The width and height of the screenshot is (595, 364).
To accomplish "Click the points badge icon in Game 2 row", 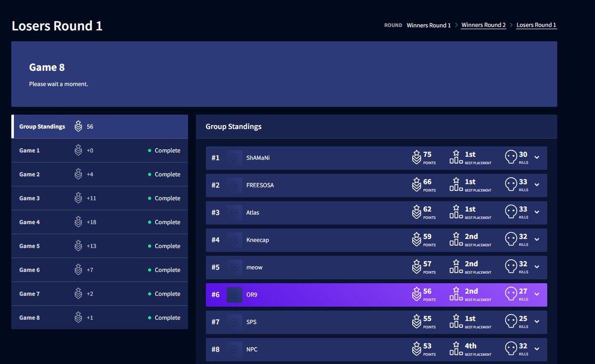I will click(78, 174).
